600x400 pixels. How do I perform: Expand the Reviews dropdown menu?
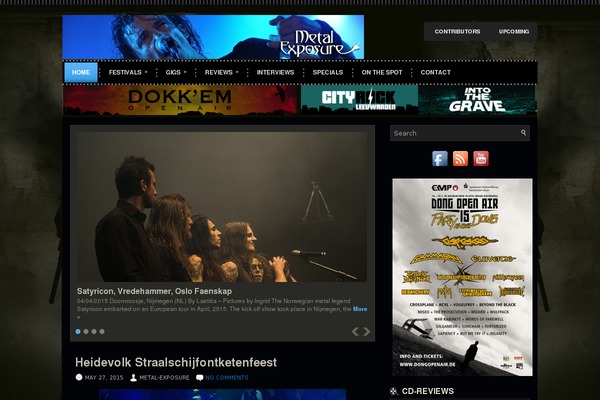tap(222, 72)
